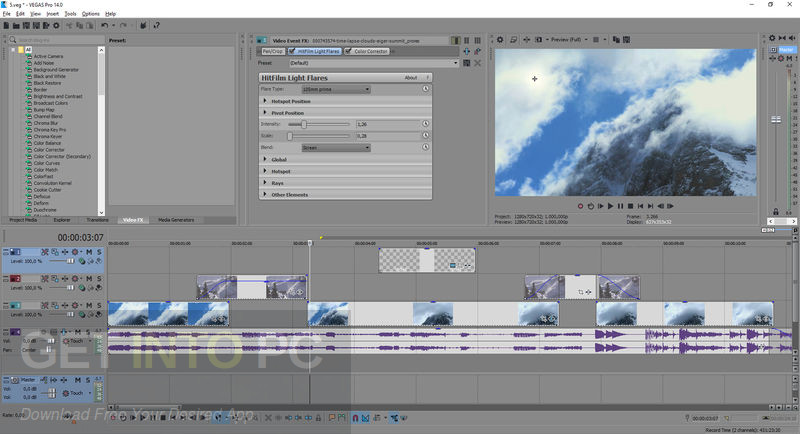Click the record button under preview
The width and height of the screenshot is (800, 434).
tap(580, 206)
